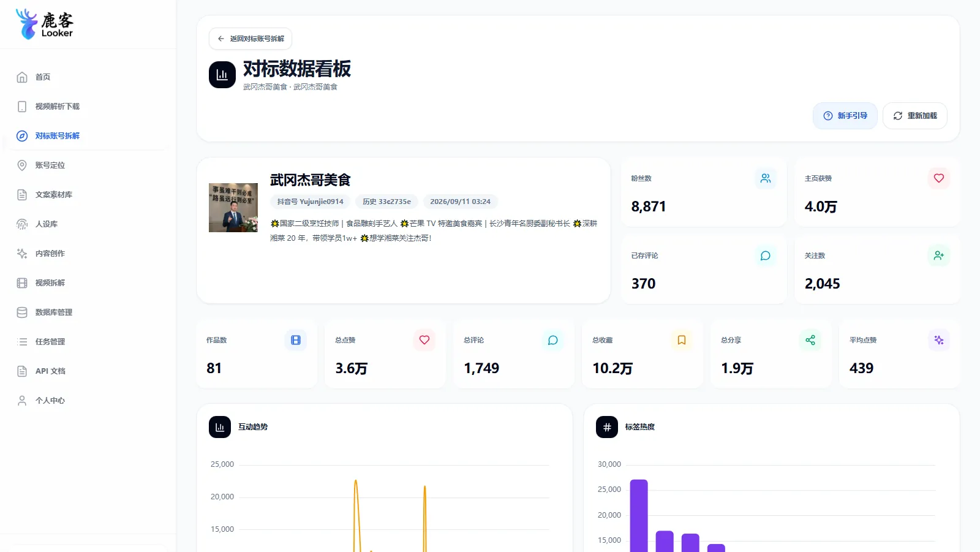980x552 pixels.
Task: Click the 标签热度 hashtag icon
Action: 607,427
